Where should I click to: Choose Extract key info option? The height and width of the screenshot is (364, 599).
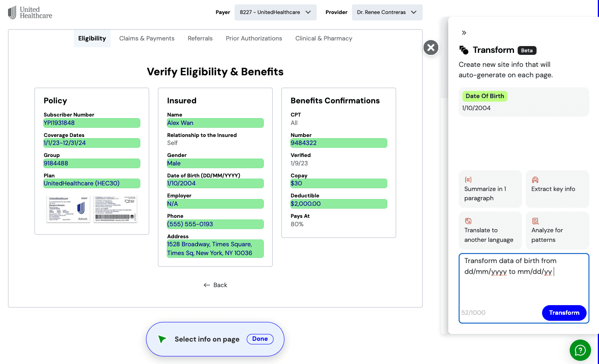pyautogui.click(x=557, y=189)
